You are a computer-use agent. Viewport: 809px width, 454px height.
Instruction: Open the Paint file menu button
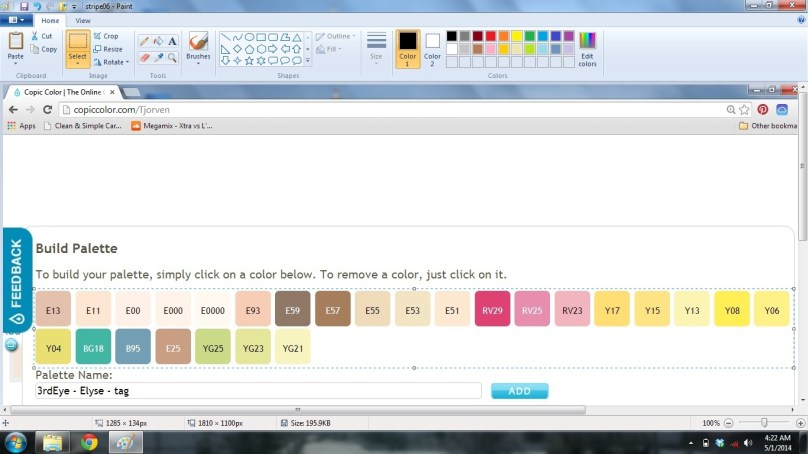tap(18, 20)
